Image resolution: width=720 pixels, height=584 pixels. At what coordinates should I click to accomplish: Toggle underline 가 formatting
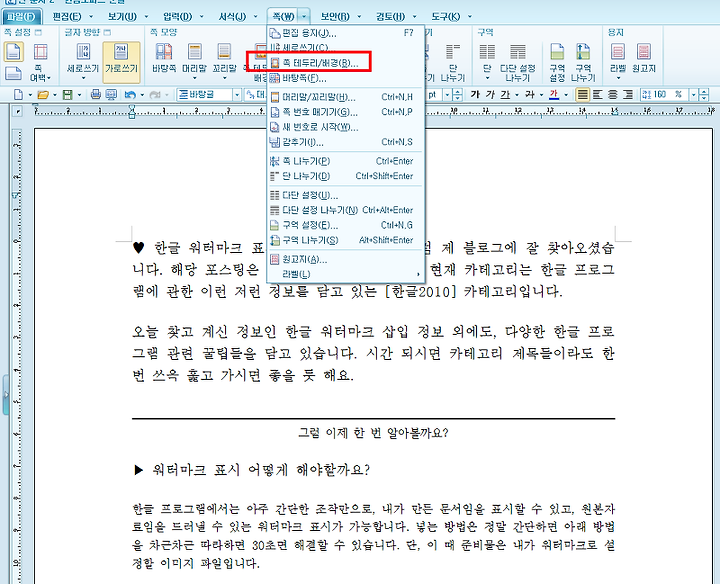pyautogui.click(x=505, y=95)
